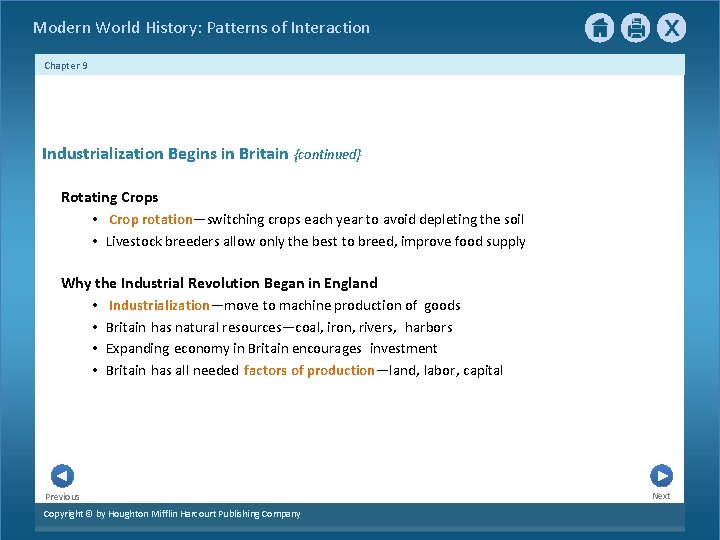Go back with the Previous arrow
The width and height of the screenshot is (720, 540).
tap(62, 476)
